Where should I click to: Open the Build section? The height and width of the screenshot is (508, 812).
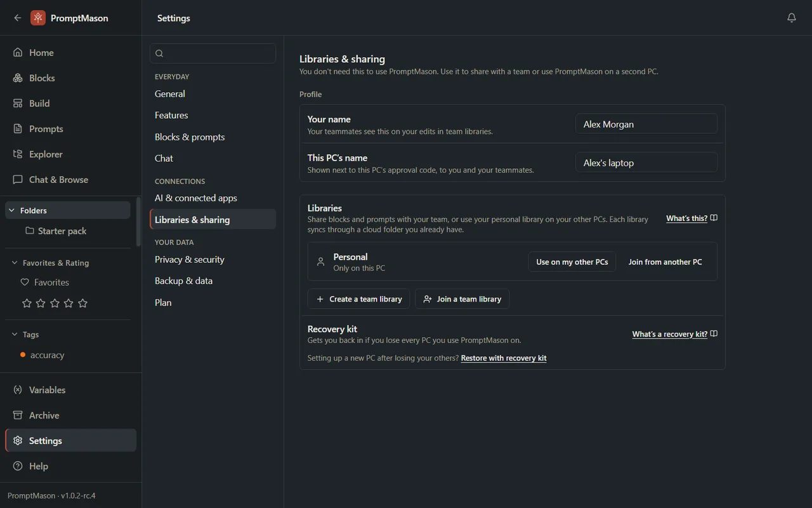coord(70,104)
